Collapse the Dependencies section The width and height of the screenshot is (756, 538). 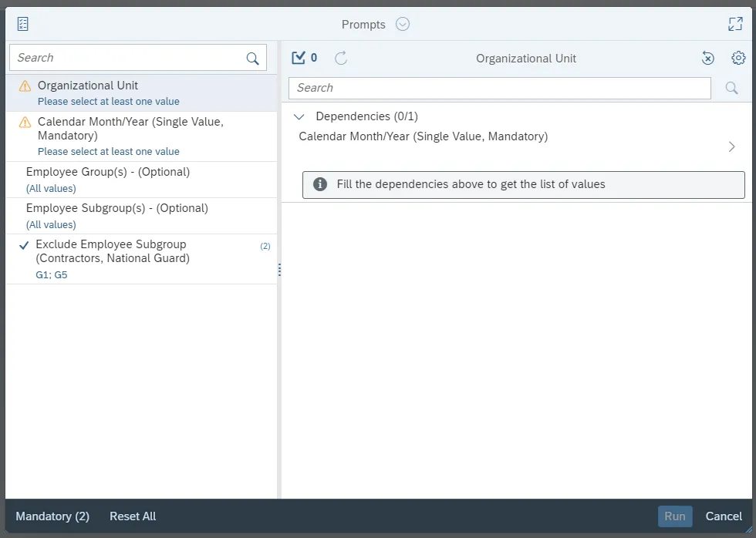(299, 116)
